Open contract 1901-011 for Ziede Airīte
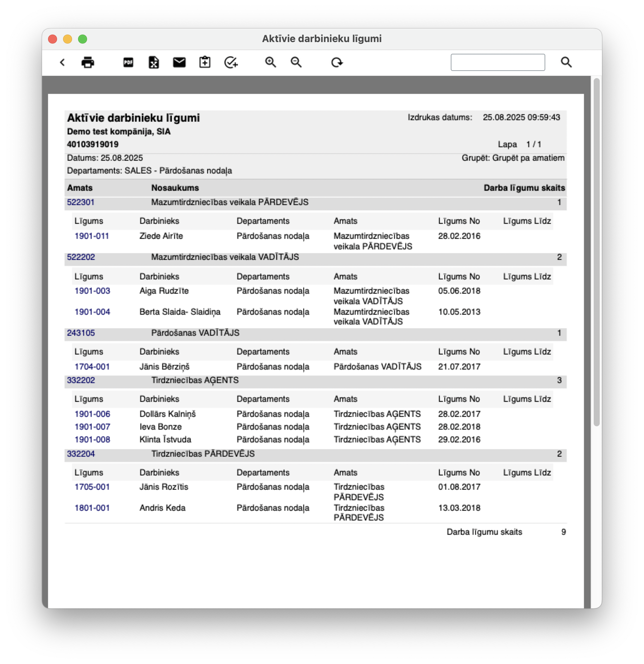 (92, 236)
